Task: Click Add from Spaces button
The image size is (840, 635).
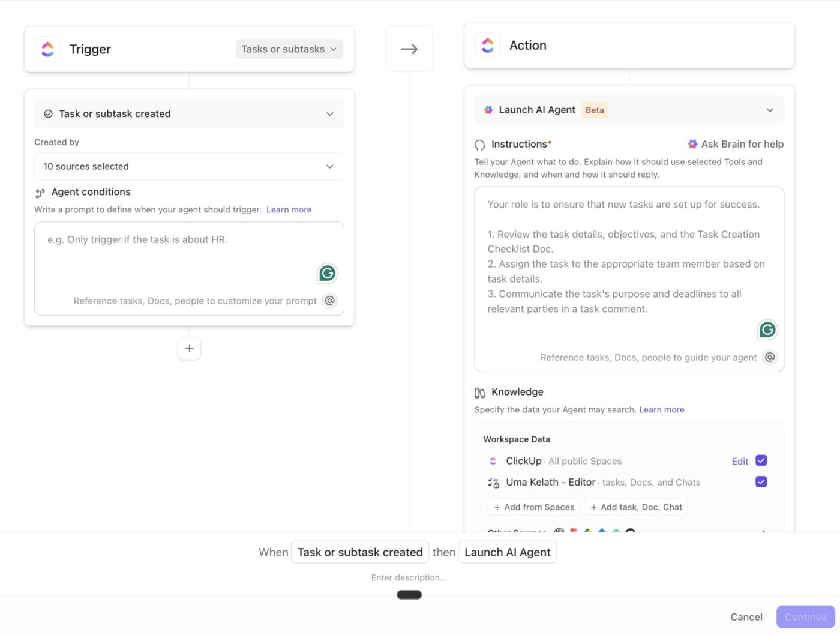Action: (533, 507)
